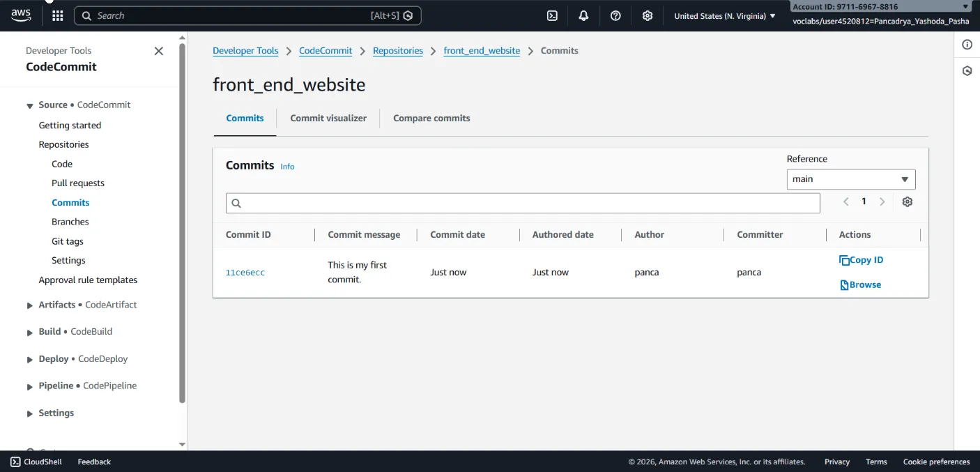The image size is (980, 472).
Task: Open the Reference main dropdown
Action: click(851, 179)
